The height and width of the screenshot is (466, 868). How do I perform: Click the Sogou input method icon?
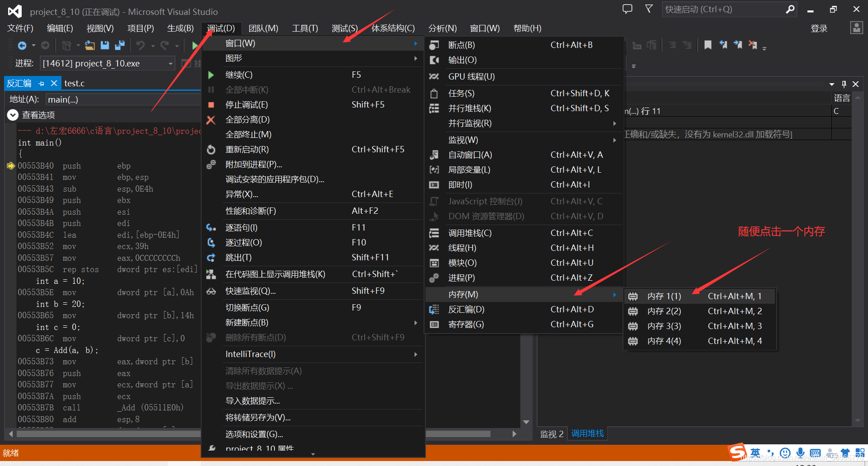737,452
